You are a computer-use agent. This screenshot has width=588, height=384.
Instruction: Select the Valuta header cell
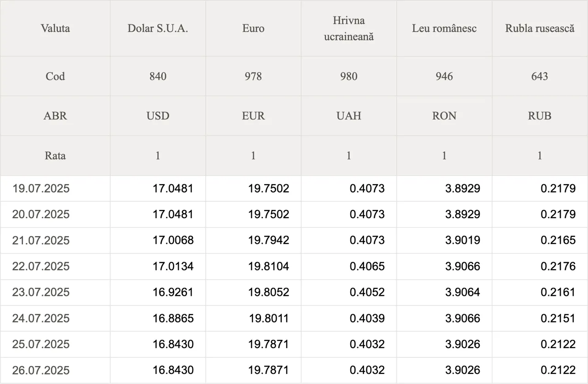[55, 28]
